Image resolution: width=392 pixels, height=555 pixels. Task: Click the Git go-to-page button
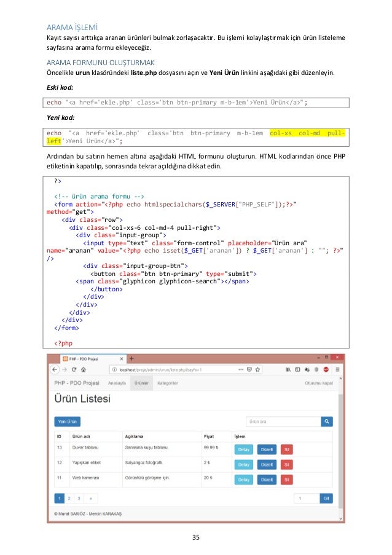click(x=326, y=498)
